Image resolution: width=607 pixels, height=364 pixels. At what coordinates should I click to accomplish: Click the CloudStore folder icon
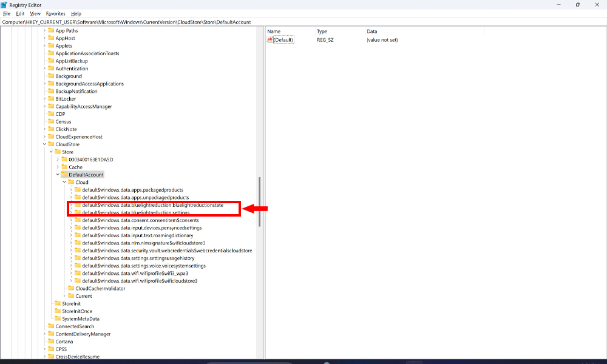[51, 144]
